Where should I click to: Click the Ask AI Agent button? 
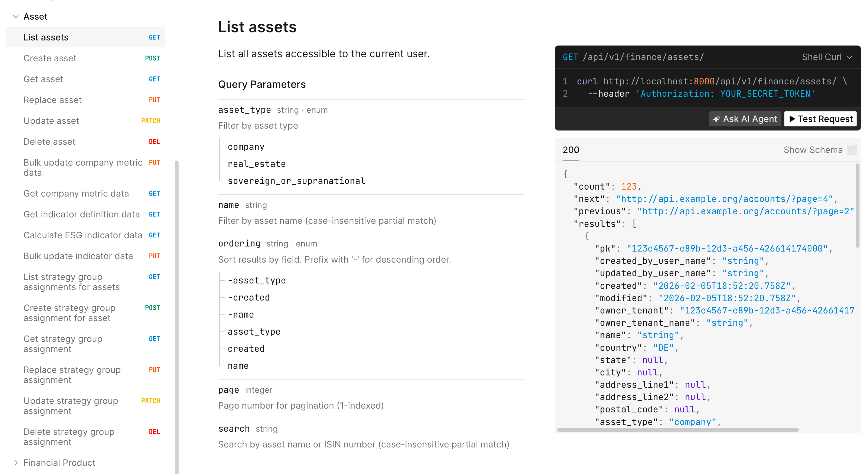tap(745, 118)
